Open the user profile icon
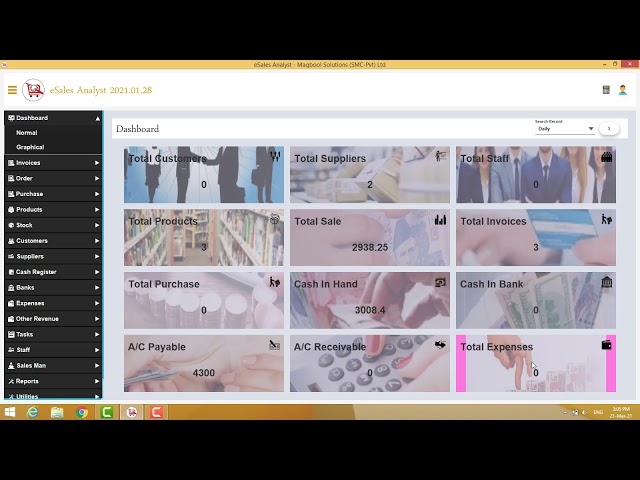This screenshot has width=640, height=480. tap(622, 90)
